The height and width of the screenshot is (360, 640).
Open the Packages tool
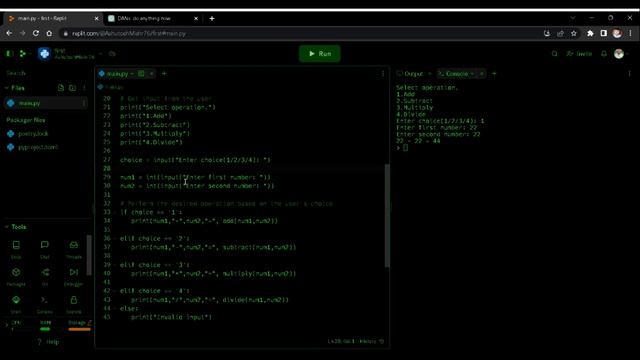[16, 276]
